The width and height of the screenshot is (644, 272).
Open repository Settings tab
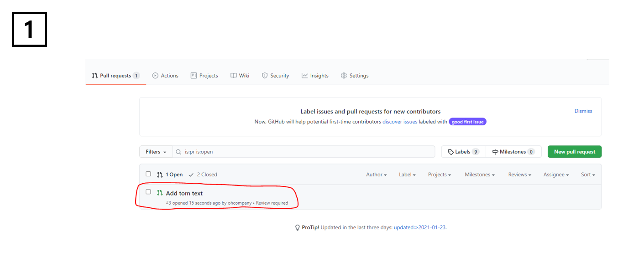coord(355,76)
